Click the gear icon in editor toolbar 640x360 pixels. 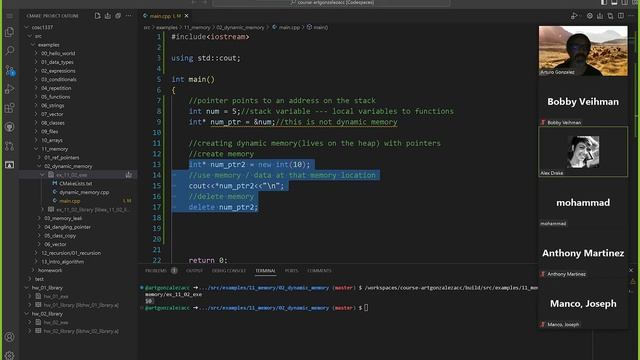point(589,16)
